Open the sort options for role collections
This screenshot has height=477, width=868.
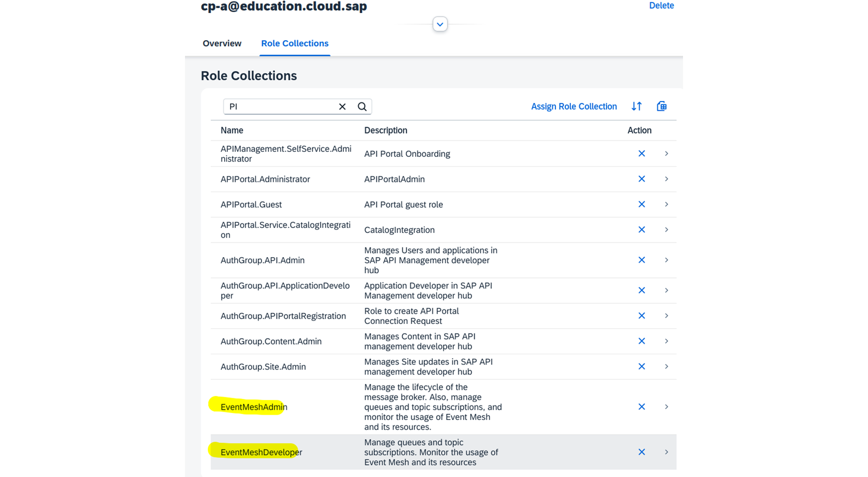pos(636,106)
